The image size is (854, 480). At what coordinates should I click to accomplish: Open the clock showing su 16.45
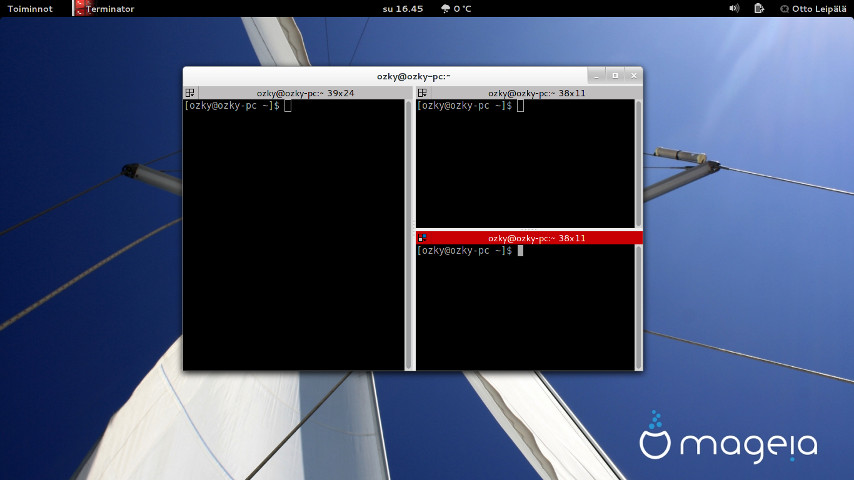tap(402, 9)
